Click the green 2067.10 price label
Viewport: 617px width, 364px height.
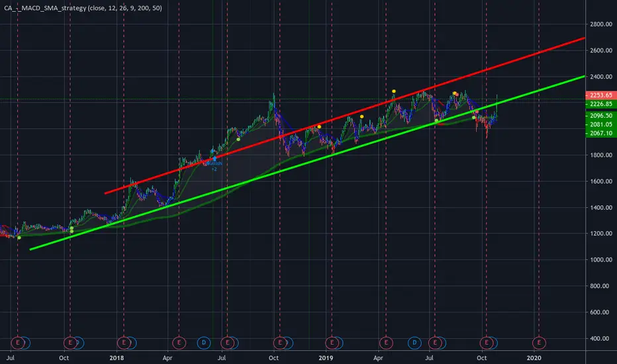[601, 133]
